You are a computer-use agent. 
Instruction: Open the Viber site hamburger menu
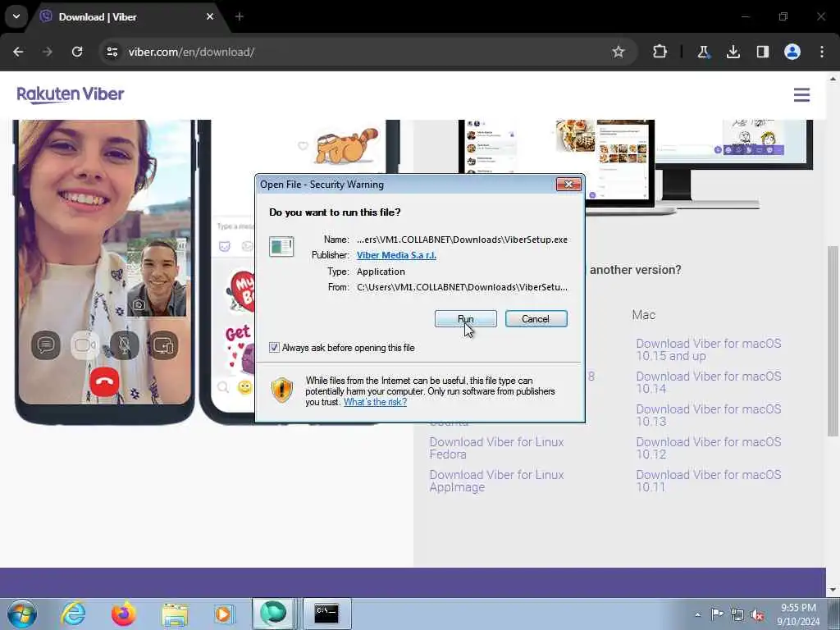(801, 95)
